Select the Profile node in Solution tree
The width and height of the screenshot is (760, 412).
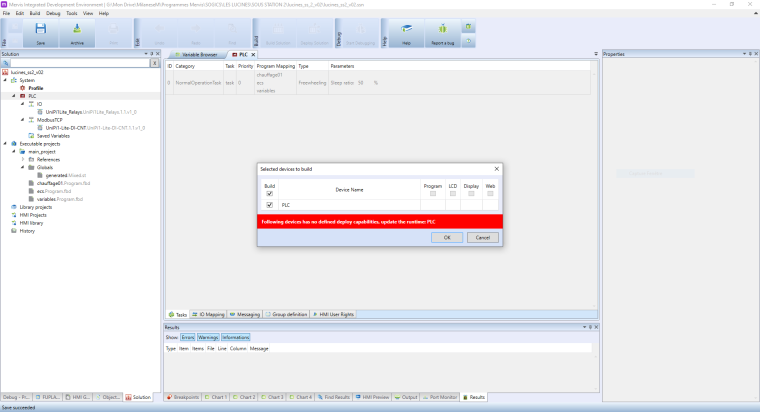click(x=35, y=88)
